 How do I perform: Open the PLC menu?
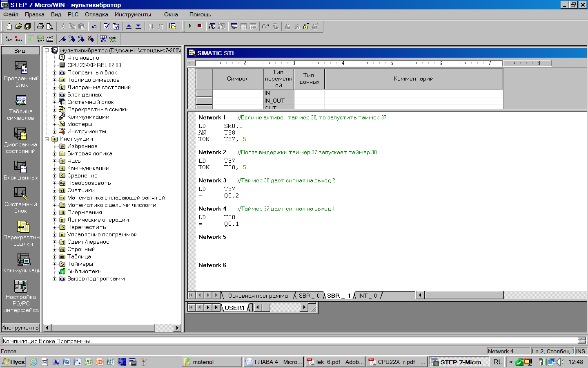tap(73, 14)
